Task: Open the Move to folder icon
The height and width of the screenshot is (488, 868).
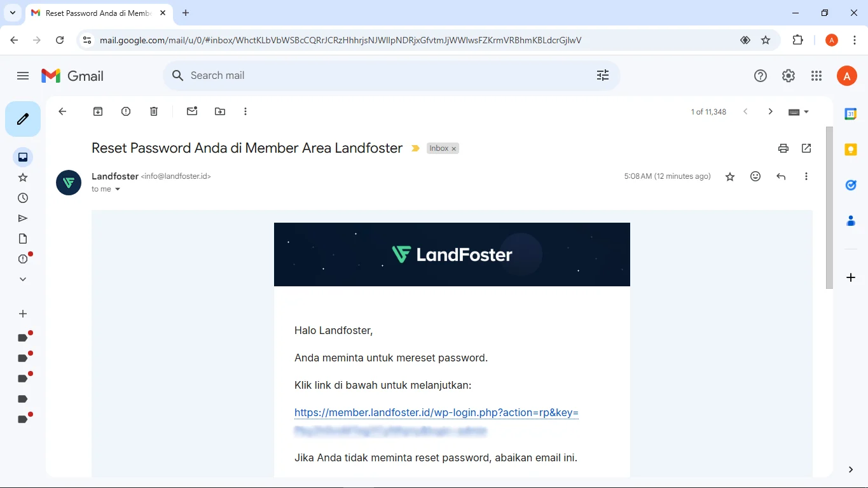Action: (220, 111)
